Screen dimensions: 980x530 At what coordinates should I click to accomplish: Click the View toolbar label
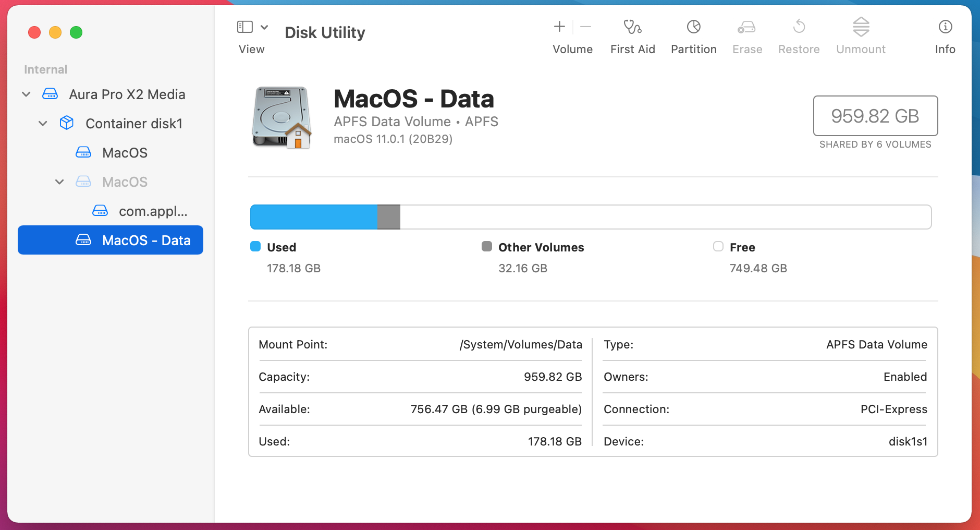point(252,49)
